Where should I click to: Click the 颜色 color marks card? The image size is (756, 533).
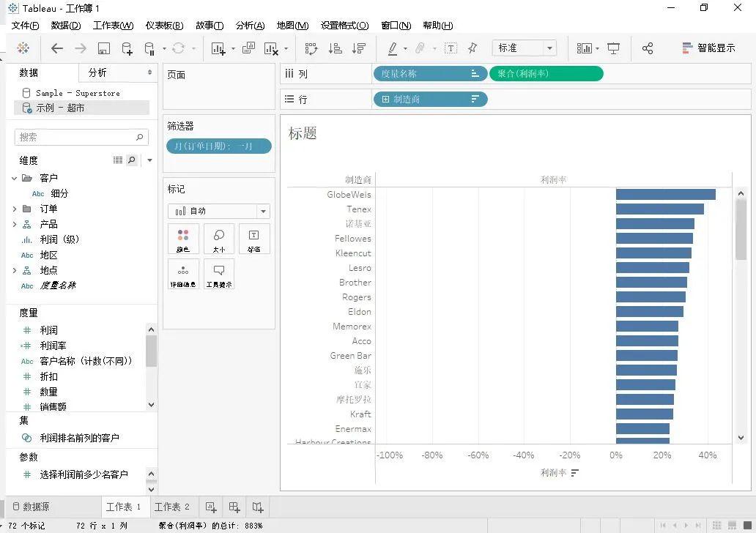pyautogui.click(x=183, y=239)
